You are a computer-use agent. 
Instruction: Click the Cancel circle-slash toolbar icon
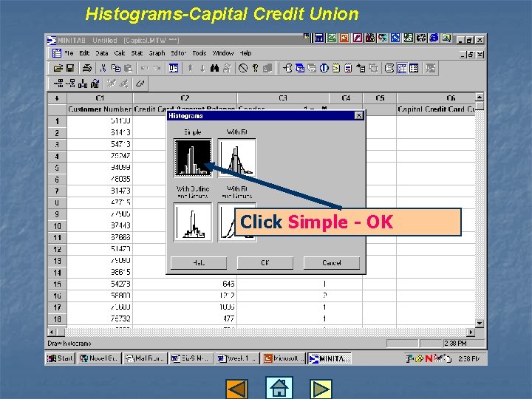pos(243,68)
